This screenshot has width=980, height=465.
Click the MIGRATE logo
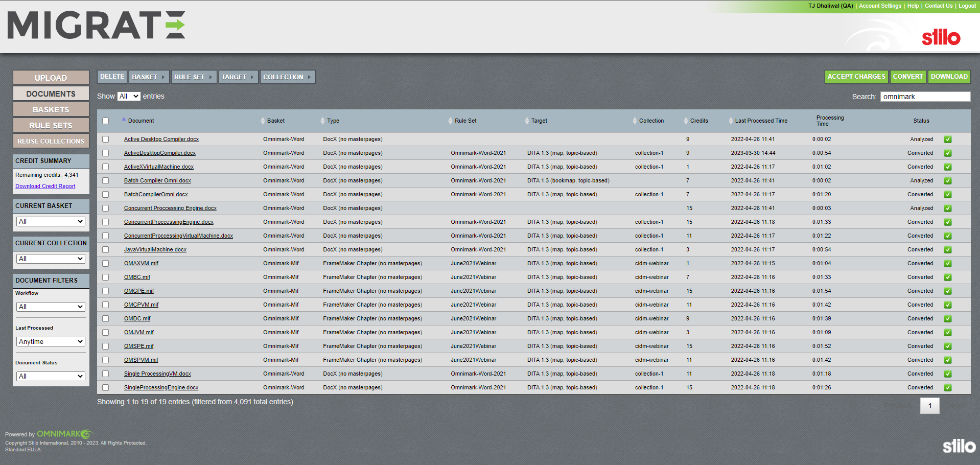(95, 26)
